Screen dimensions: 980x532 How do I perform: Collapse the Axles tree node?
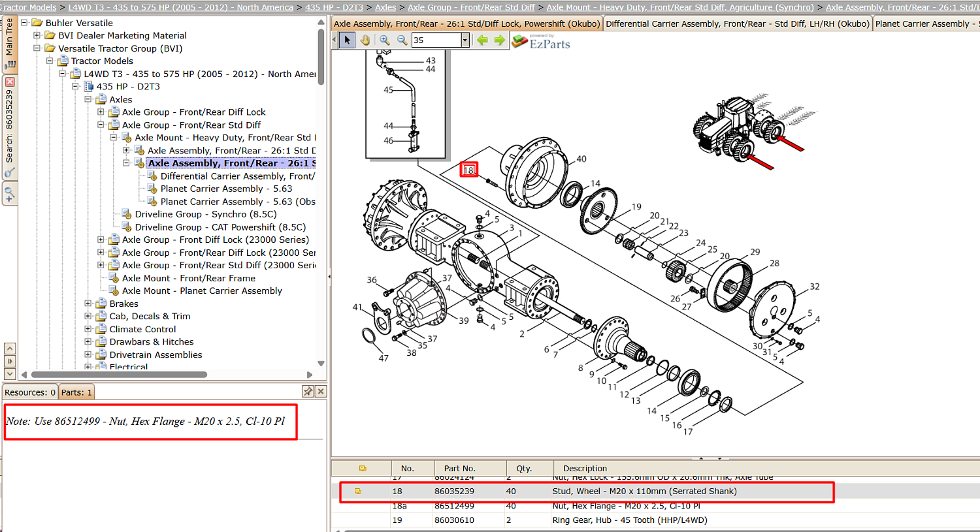(88, 99)
